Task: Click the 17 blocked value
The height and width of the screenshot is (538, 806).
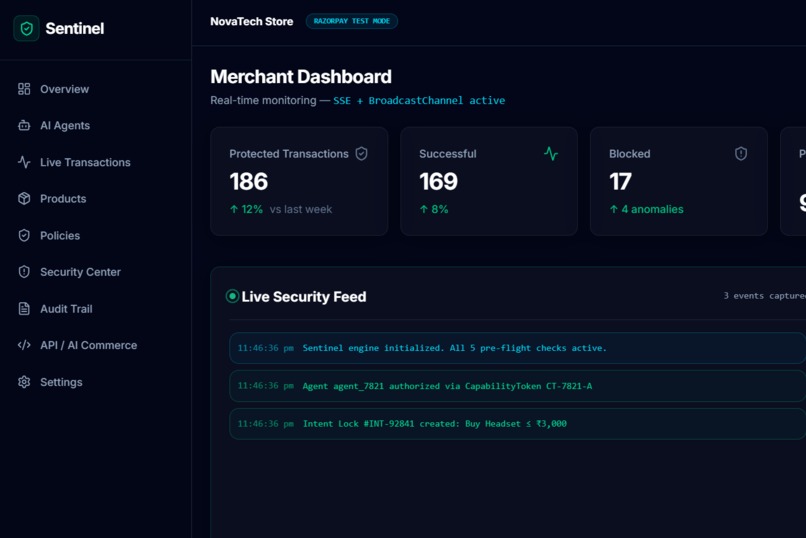Action: point(620,181)
